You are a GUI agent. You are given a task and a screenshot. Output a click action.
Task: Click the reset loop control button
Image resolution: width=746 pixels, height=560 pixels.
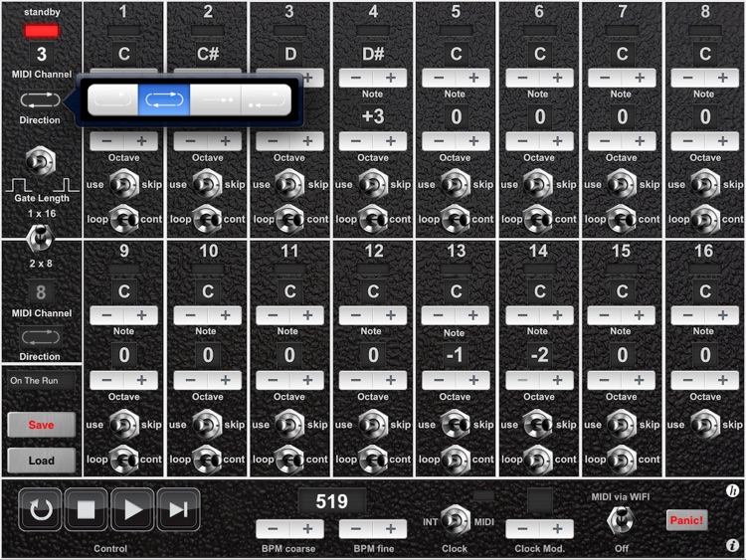[x=41, y=509]
